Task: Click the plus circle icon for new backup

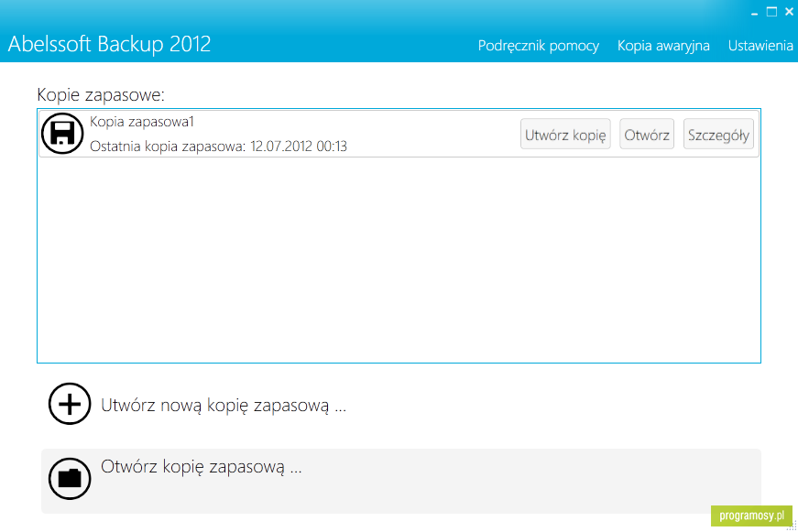Action: pos(70,404)
